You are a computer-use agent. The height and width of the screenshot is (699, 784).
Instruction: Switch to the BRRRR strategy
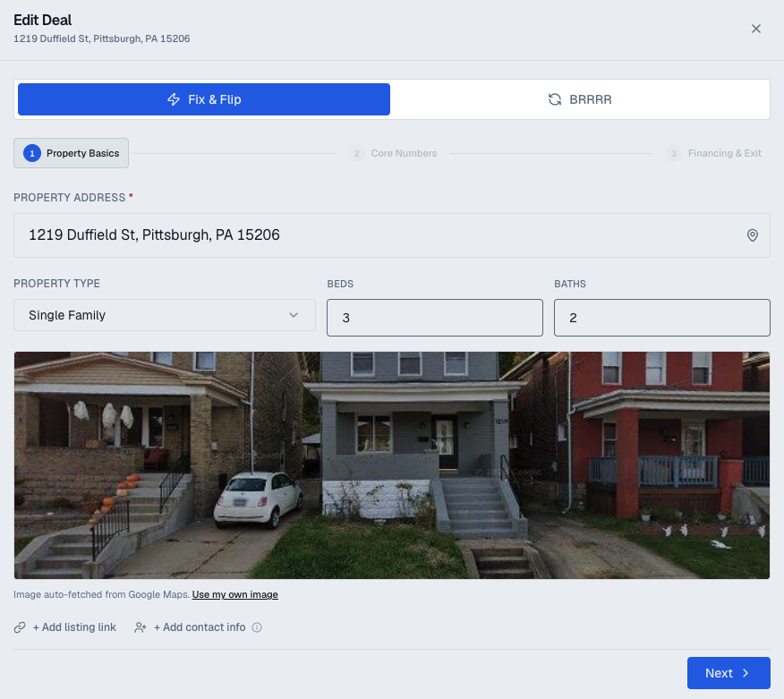[580, 99]
